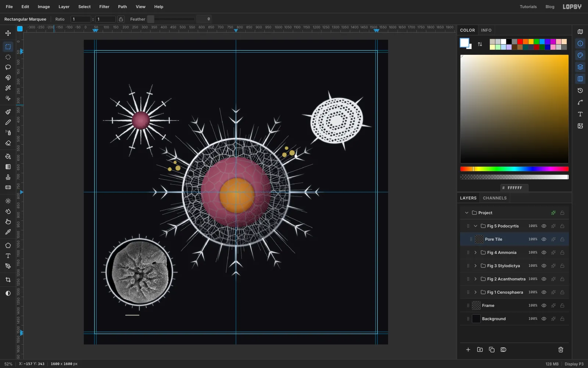Swap foreground and background colors
Screen dimensions: 588x368
[x=480, y=44]
